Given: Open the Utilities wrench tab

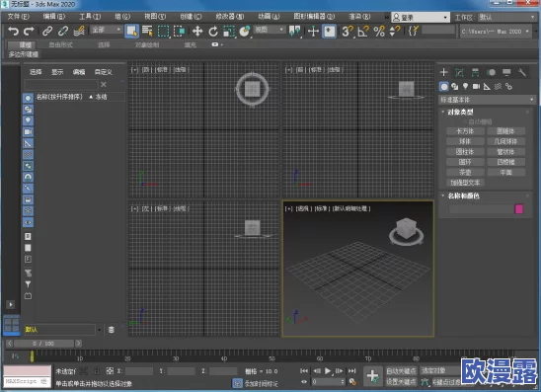Looking at the screenshot, I should 522,72.
